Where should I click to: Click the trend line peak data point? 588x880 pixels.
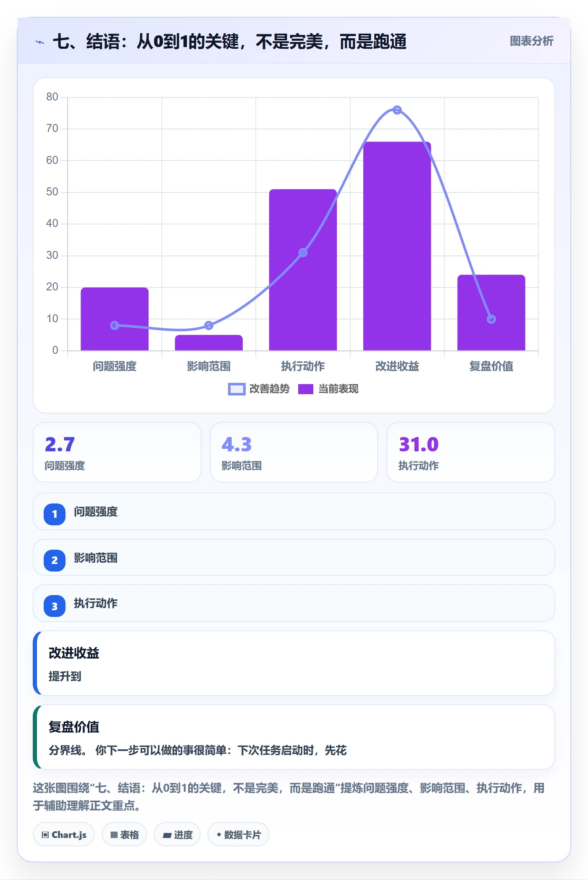(397, 110)
